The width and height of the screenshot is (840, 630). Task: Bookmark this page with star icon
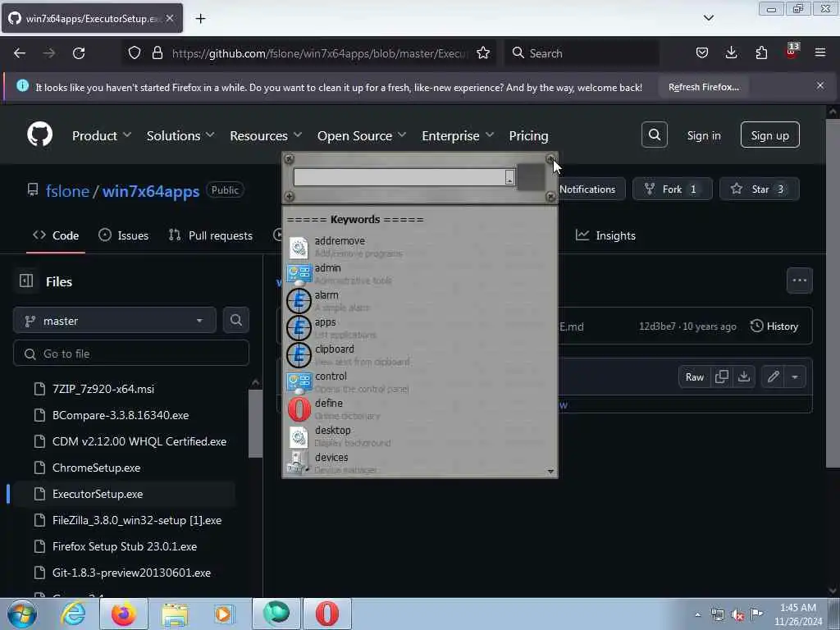(x=482, y=53)
